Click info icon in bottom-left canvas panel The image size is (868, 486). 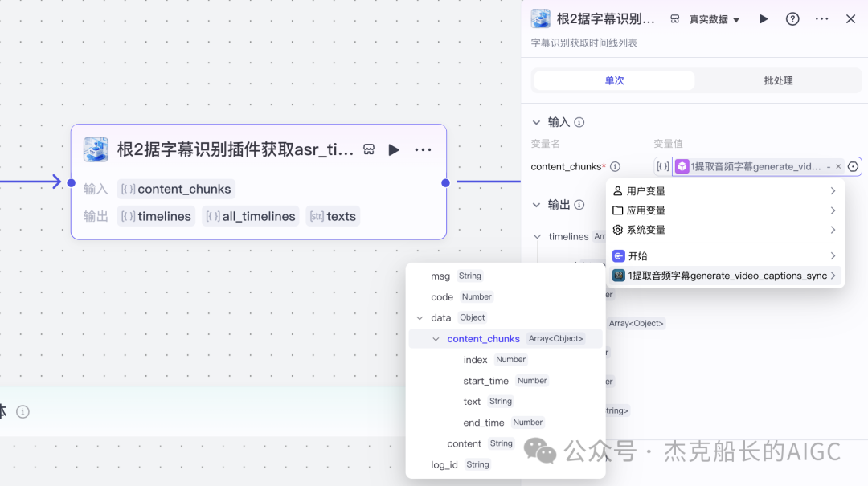point(23,412)
